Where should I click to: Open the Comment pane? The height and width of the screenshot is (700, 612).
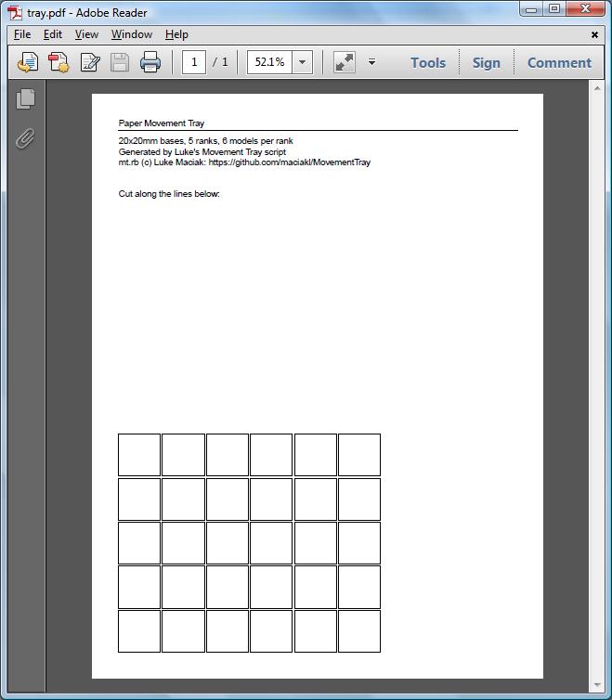point(559,63)
